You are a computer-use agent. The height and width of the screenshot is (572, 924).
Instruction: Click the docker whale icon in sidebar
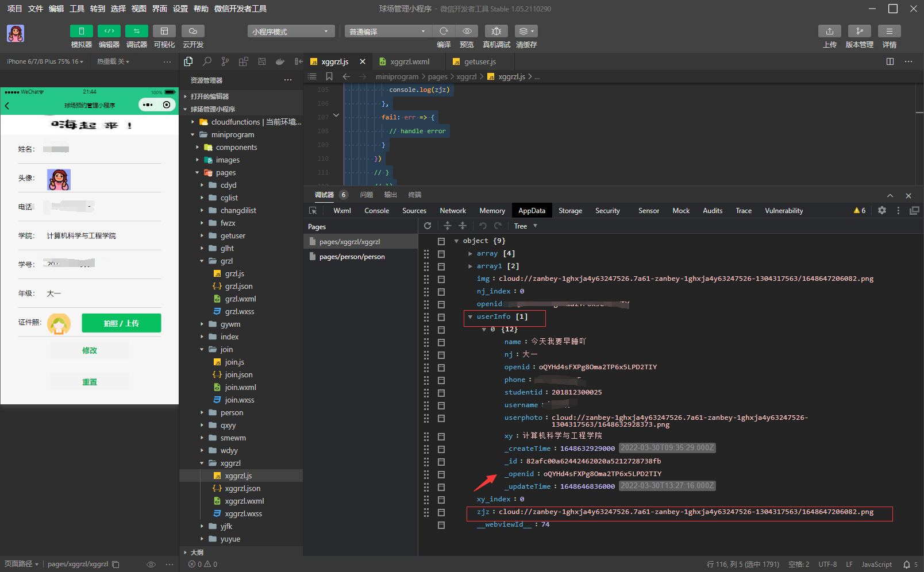click(280, 61)
